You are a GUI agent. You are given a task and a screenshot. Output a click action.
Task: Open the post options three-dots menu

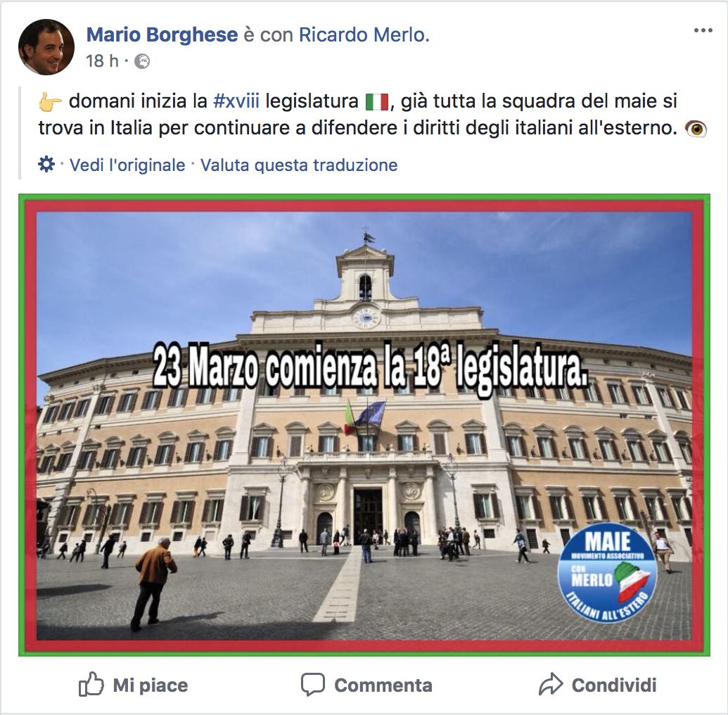click(703, 31)
